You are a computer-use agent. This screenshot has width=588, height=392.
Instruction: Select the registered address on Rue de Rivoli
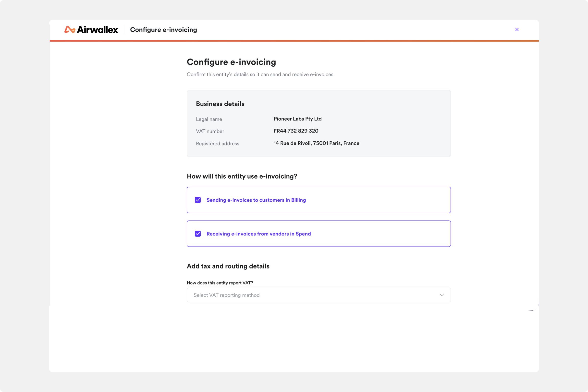[317, 143]
